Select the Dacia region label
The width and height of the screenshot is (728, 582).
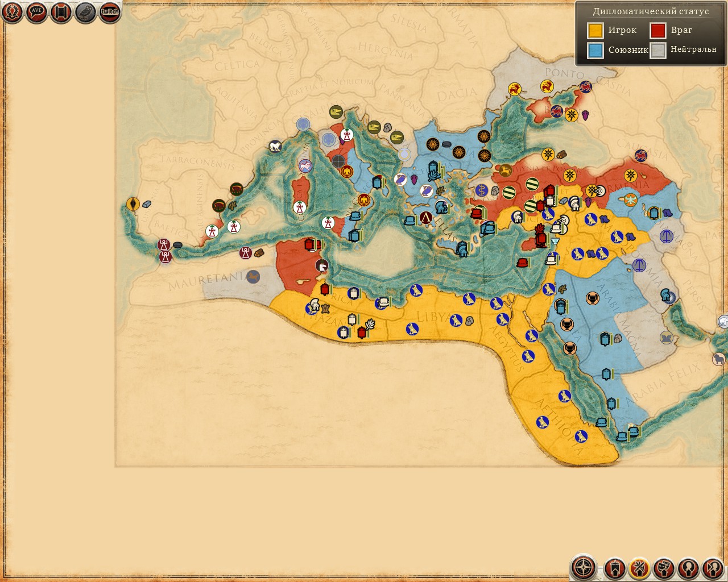457,94
